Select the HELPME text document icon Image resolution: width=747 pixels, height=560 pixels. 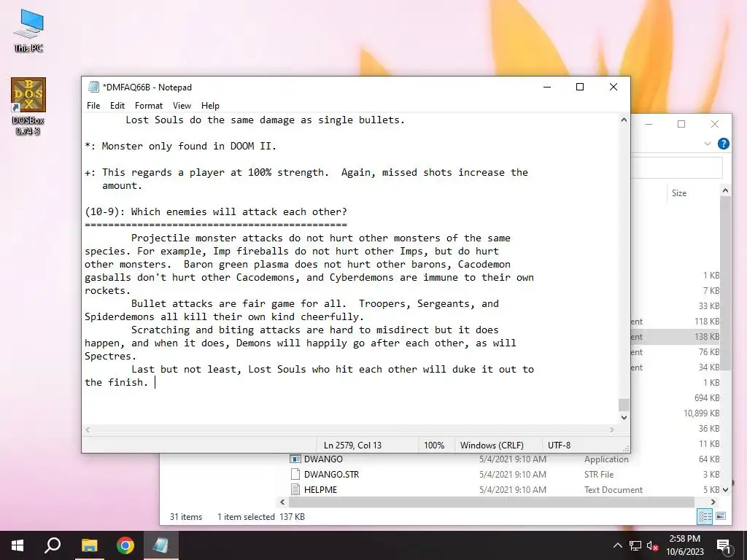(x=295, y=489)
